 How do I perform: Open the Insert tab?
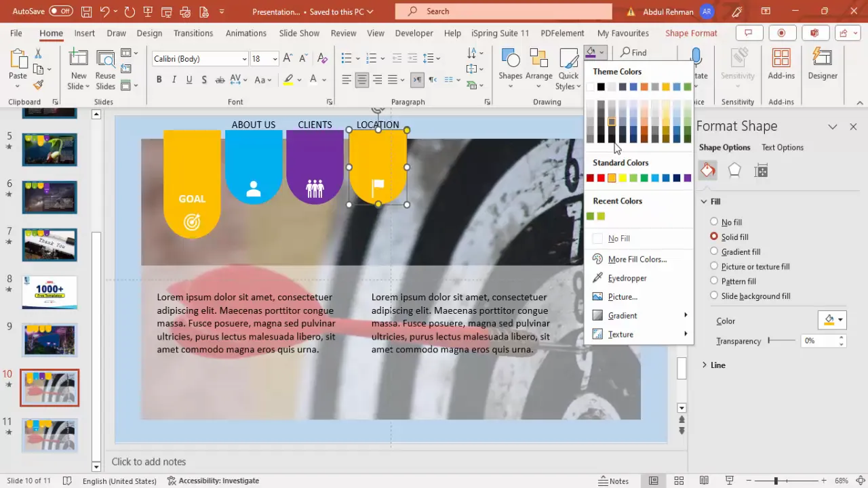84,33
